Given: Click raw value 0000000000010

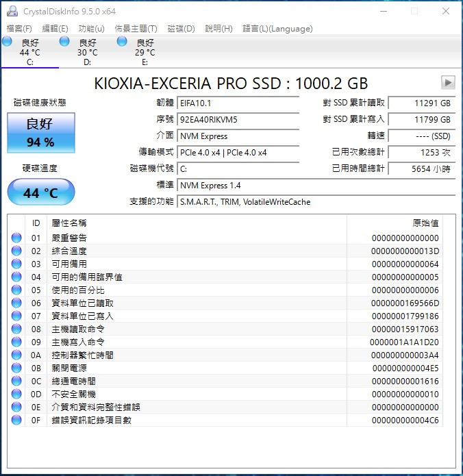Looking at the screenshot, I should click(x=405, y=394).
